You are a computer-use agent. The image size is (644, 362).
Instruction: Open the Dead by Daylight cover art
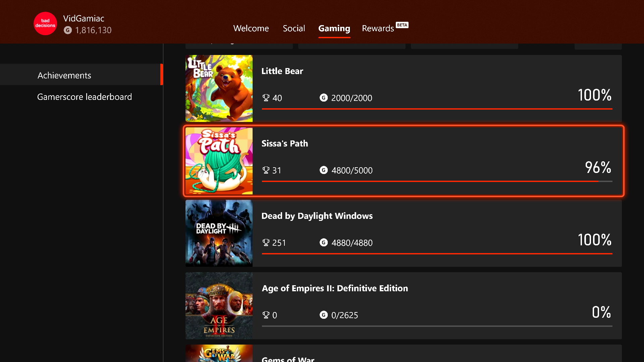click(x=219, y=233)
